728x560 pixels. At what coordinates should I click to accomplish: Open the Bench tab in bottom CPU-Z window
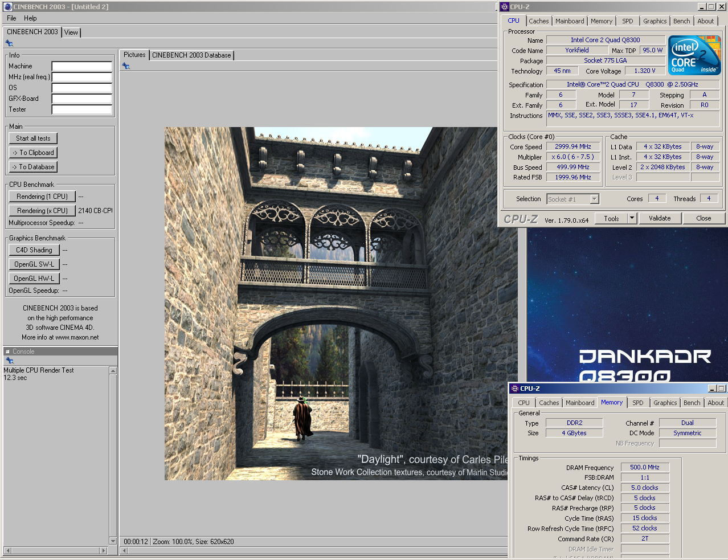[x=692, y=403]
